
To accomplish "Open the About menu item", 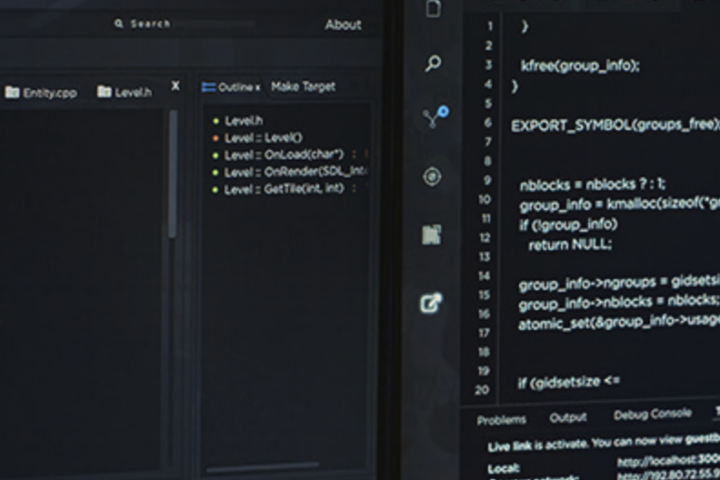I will tap(343, 25).
